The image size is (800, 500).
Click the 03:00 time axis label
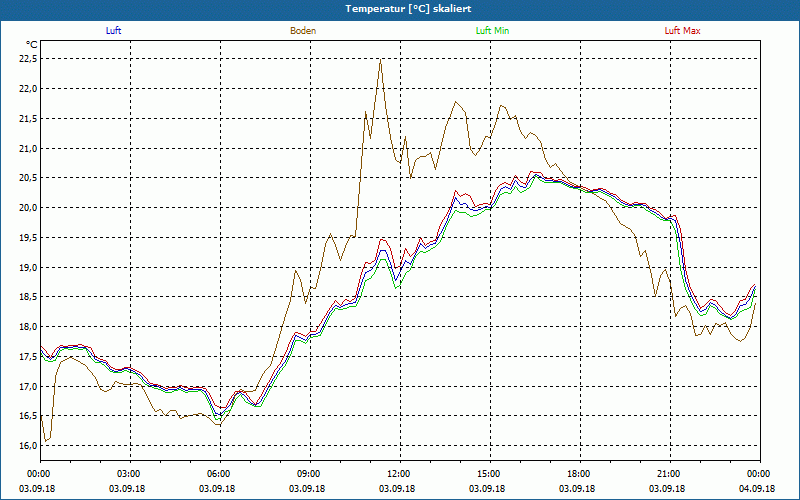point(131,474)
